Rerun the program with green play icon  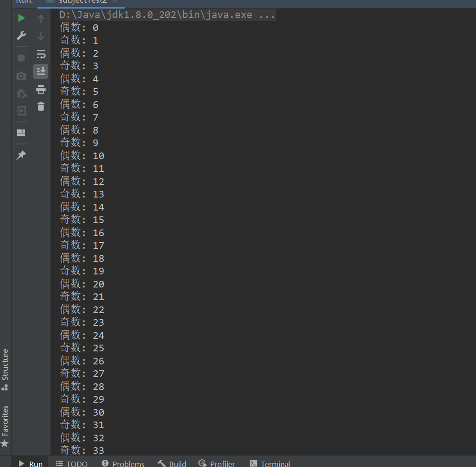[x=21, y=18]
